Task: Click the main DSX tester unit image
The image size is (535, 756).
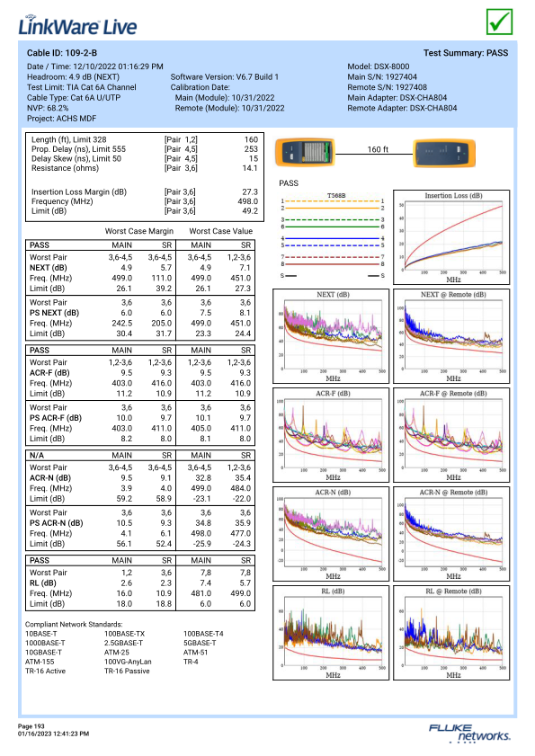Action: 305,152
